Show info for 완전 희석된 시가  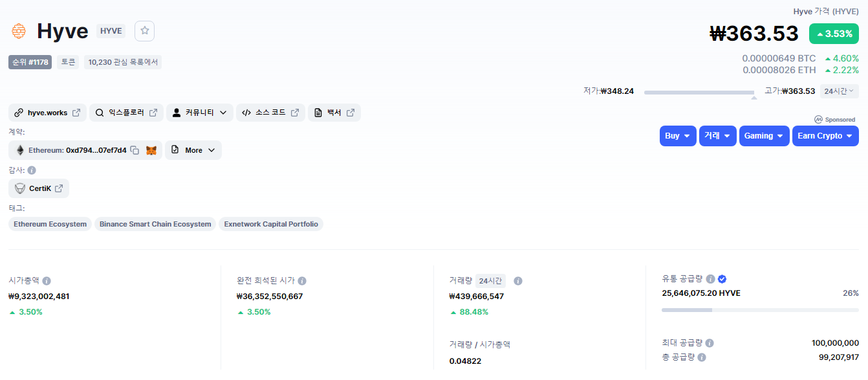click(x=302, y=281)
